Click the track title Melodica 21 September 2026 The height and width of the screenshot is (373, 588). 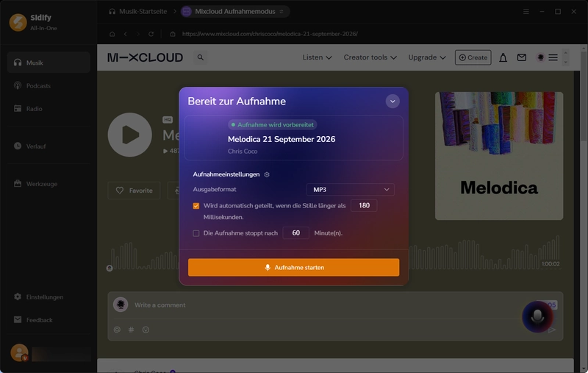pyautogui.click(x=282, y=139)
